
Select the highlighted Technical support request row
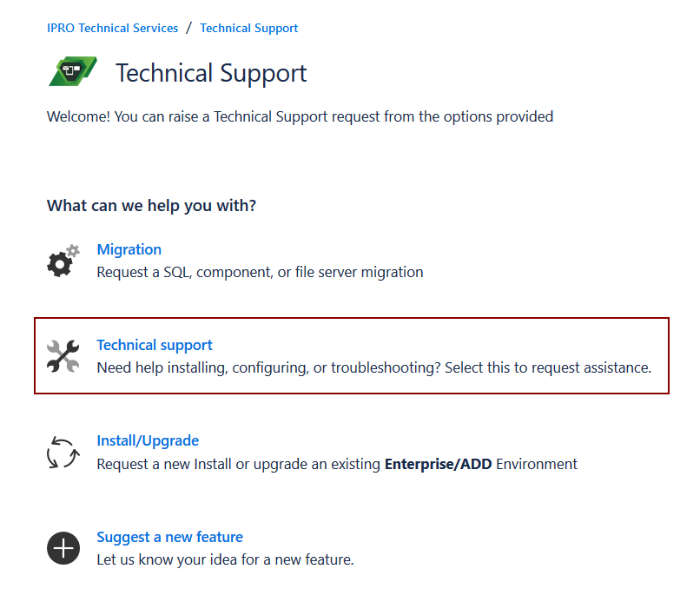coord(350,356)
